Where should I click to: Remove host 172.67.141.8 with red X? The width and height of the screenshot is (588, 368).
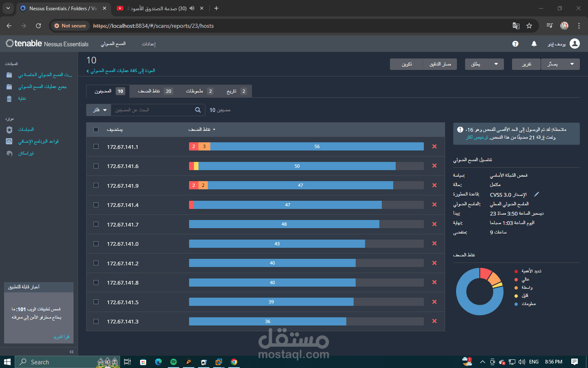pos(434,282)
